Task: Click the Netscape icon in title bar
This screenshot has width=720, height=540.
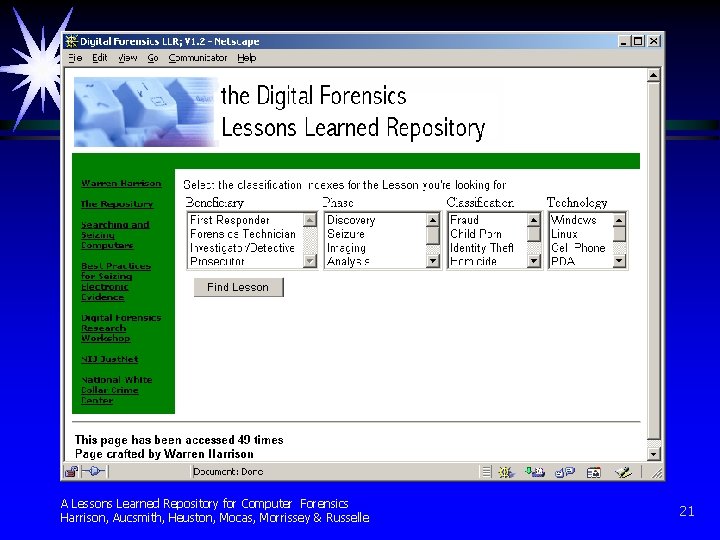Action: pos(72,41)
